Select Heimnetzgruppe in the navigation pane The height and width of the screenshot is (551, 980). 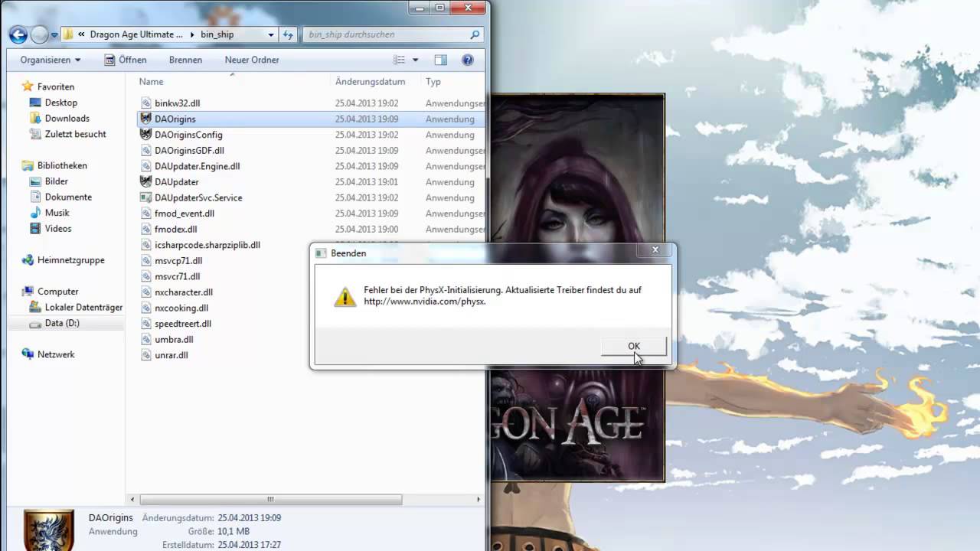[70, 260]
